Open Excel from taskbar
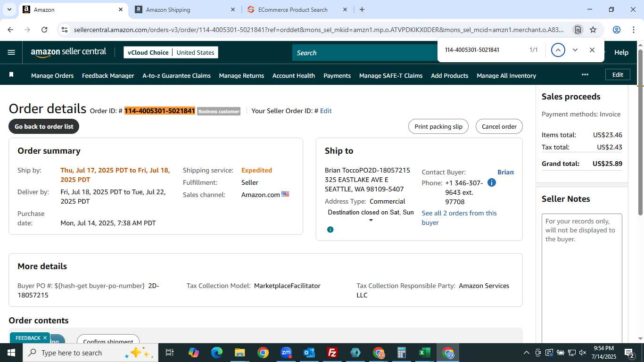 (424, 353)
